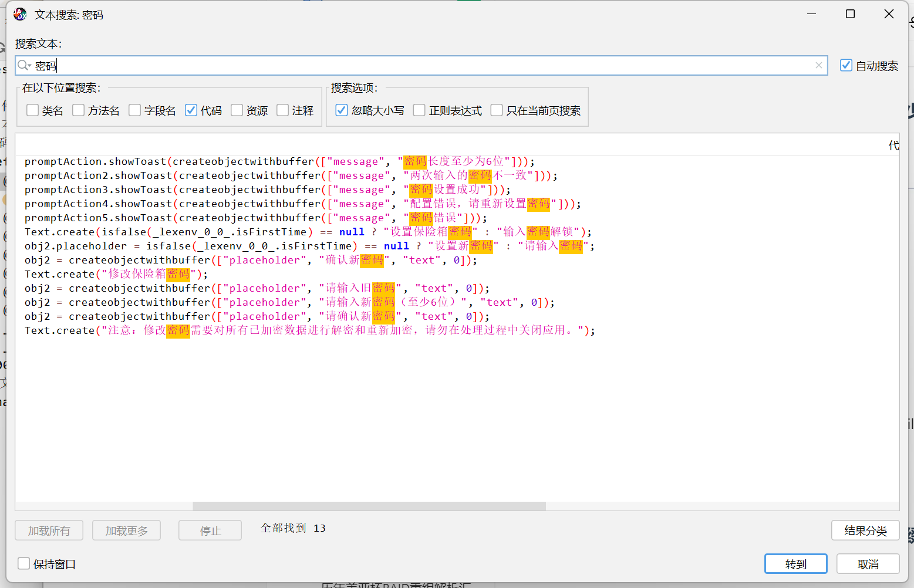The height and width of the screenshot is (588, 914).
Task: Close the 文本搜索 dialog window
Action: click(x=889, y=14)
